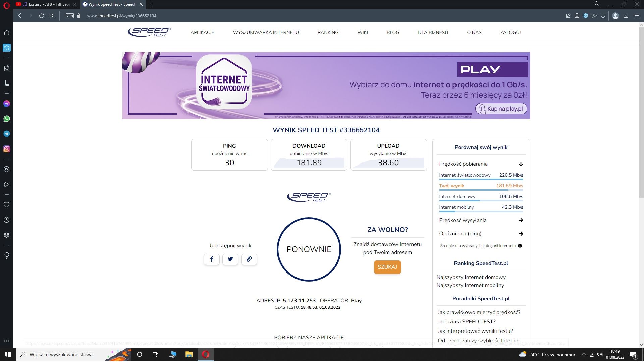Click Kup na play.pl ad button
Viewport: 644px width, 362px height.
[x=501, y=109]
